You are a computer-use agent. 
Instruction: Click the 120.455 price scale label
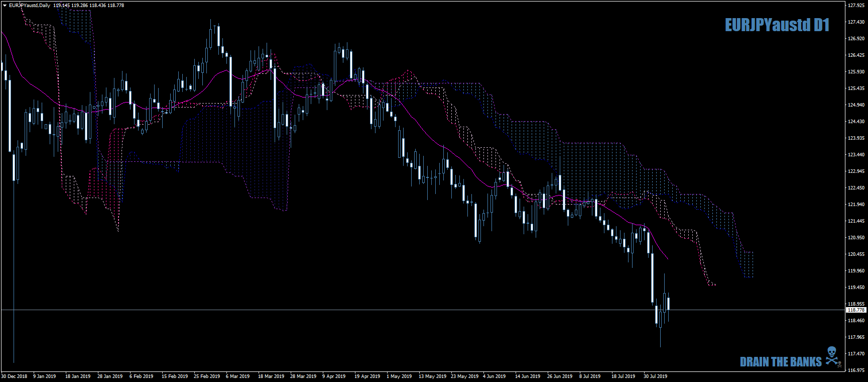(x=856, y=254)
